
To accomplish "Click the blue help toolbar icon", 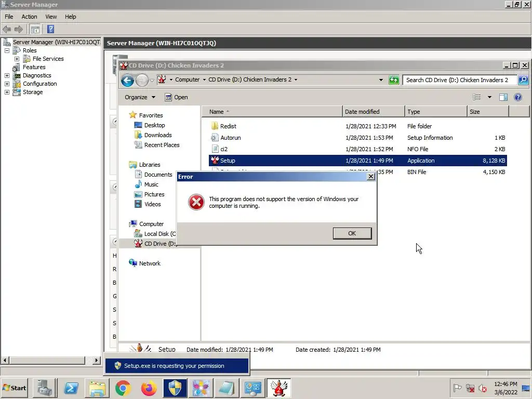I will pos(50,30).
